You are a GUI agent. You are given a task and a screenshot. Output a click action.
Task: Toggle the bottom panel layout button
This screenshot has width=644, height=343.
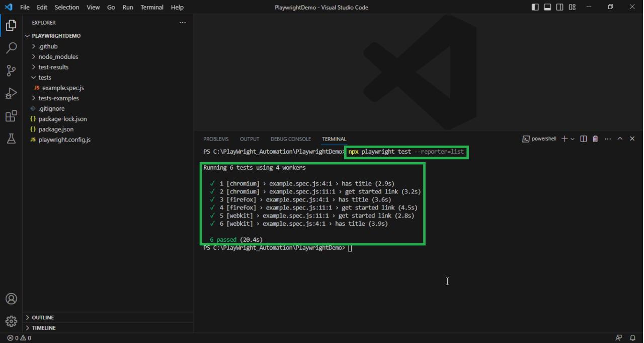coord(547,7)
